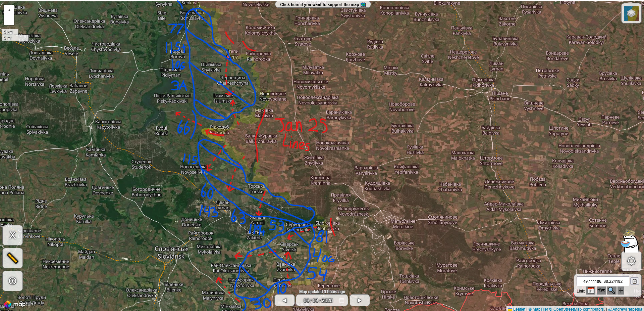Toggle the plus crosshair link icon

[x=621, y=291]
